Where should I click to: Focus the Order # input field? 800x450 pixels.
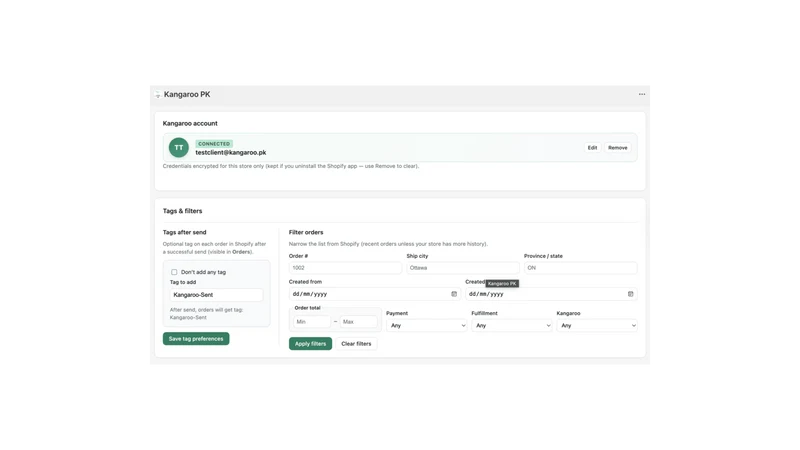(345, 268)
